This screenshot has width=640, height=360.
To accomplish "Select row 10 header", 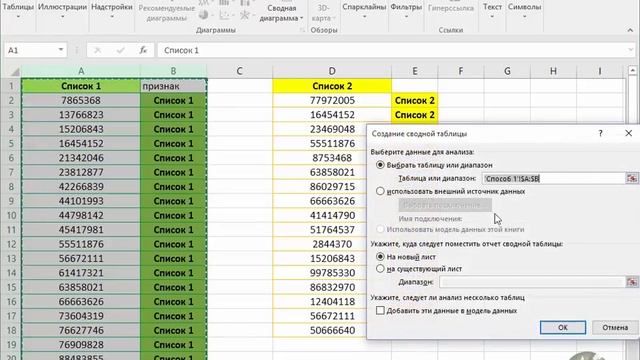I will [x=11, y=216].
